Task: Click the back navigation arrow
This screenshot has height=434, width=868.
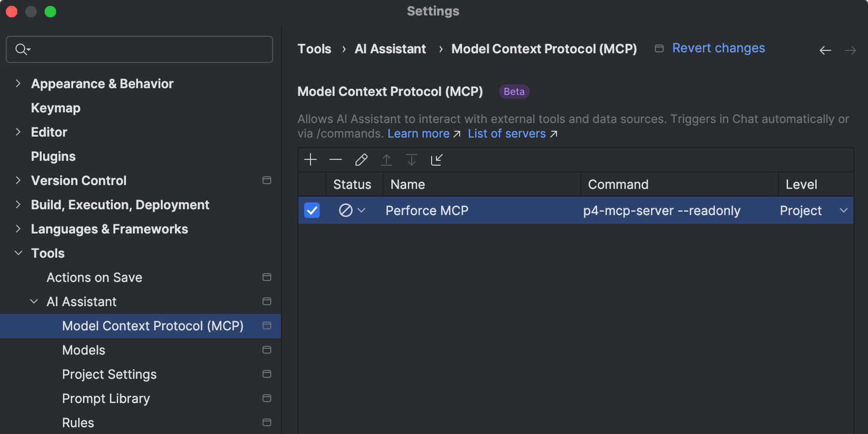Action: pos(825,50)
